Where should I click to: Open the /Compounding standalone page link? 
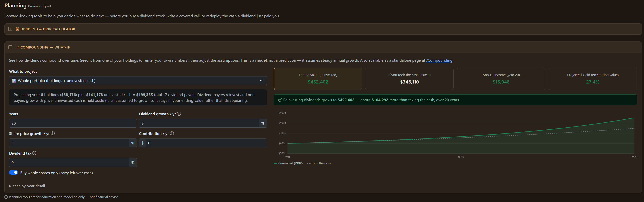click(x=439, y=60)
